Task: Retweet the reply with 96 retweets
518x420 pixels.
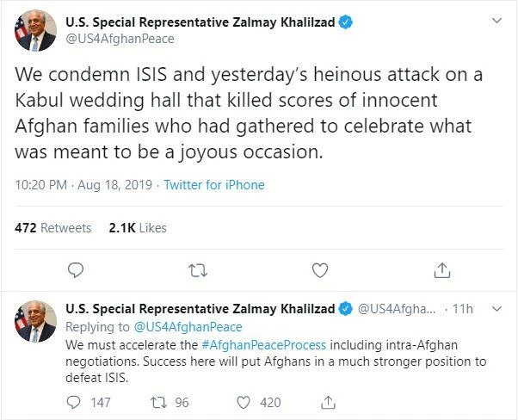Action: coord(158,402)
